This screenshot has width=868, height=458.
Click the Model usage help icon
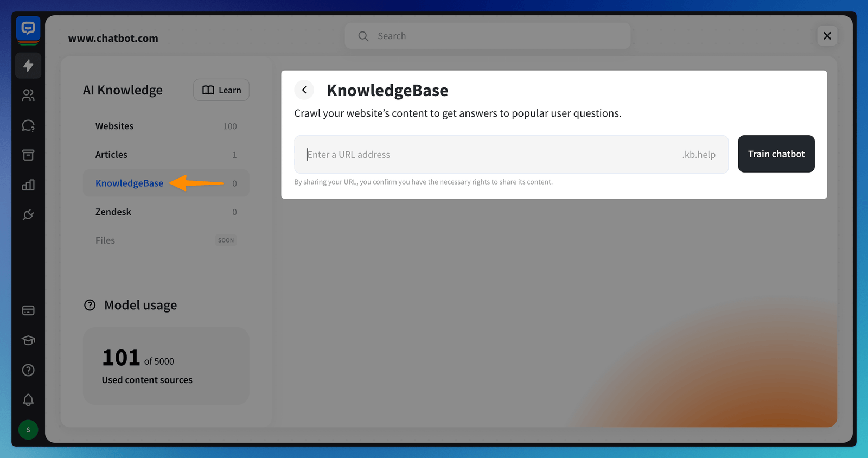click(90, 305)
